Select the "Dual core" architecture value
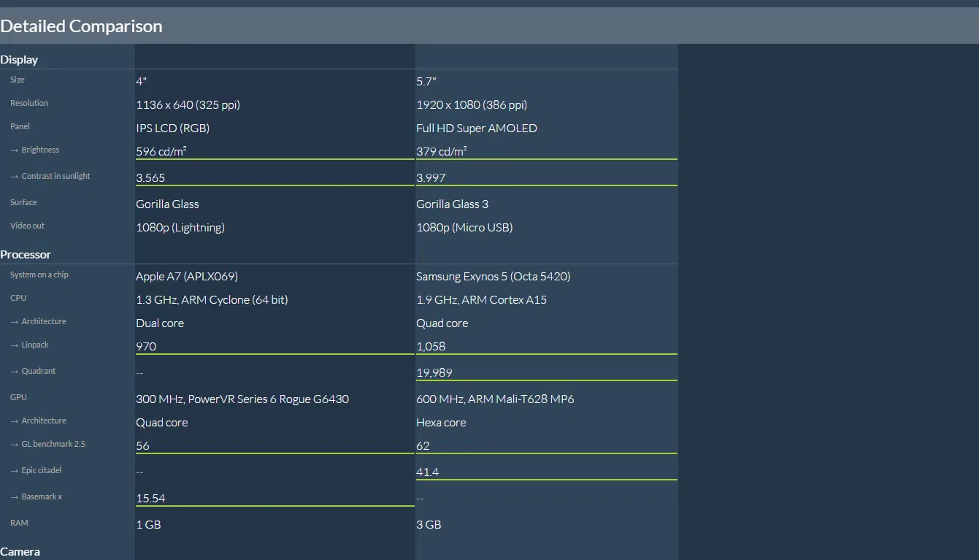The height and width of the screenshot is (560, 979). pos(160,323)
